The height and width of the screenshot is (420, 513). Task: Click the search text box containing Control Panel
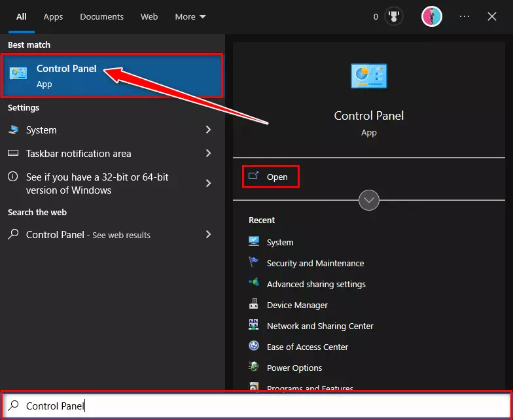point(256,406)
